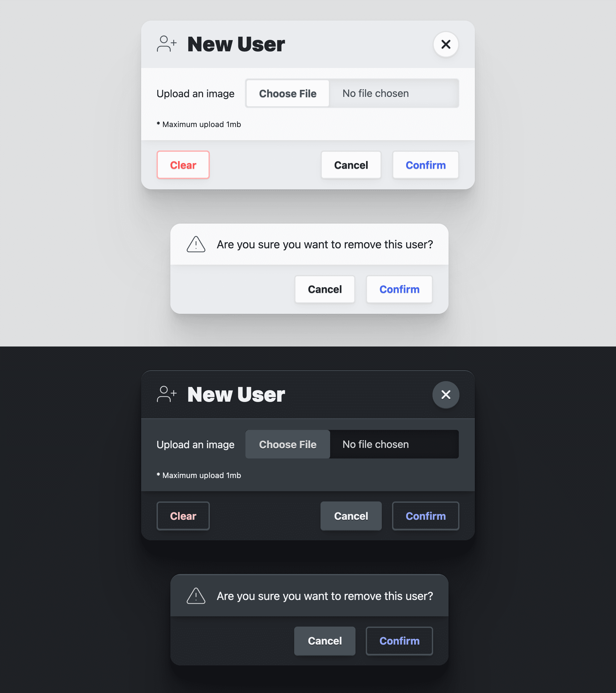616x693 pixels.
Task: Click the Choose File button in dark mode
Action: coord(287,444)
